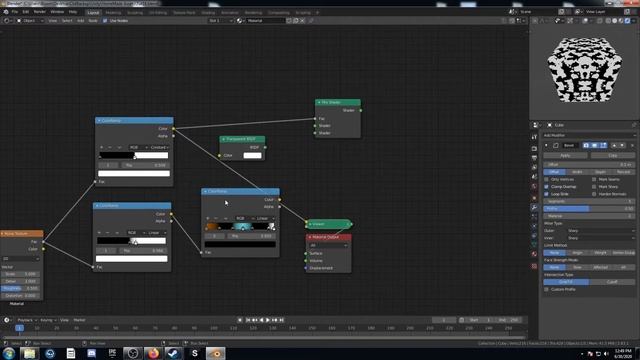The image size is (640, 360).
Task: Enable the Custom Profile checkbox
Action: 547,289
